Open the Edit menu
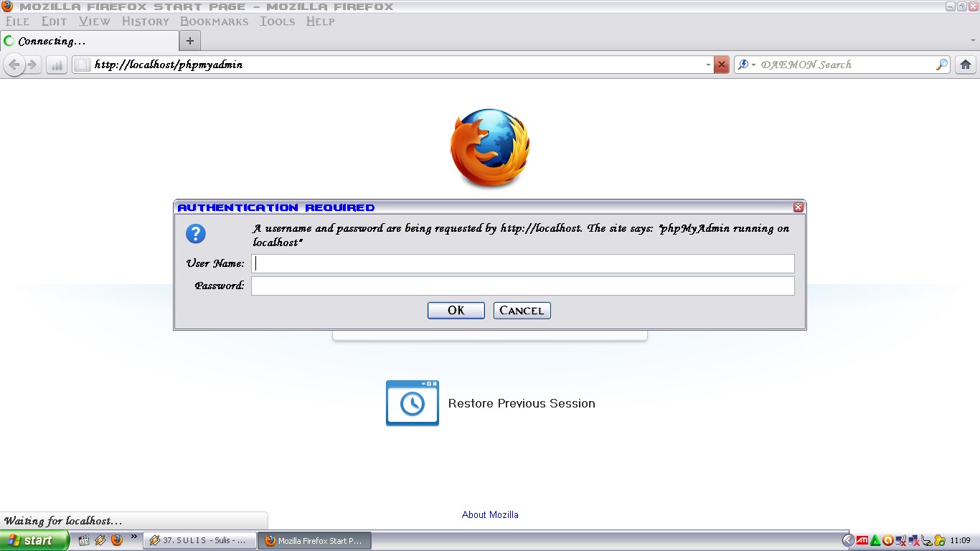This screenshot has width=980, height=551. 54,22
